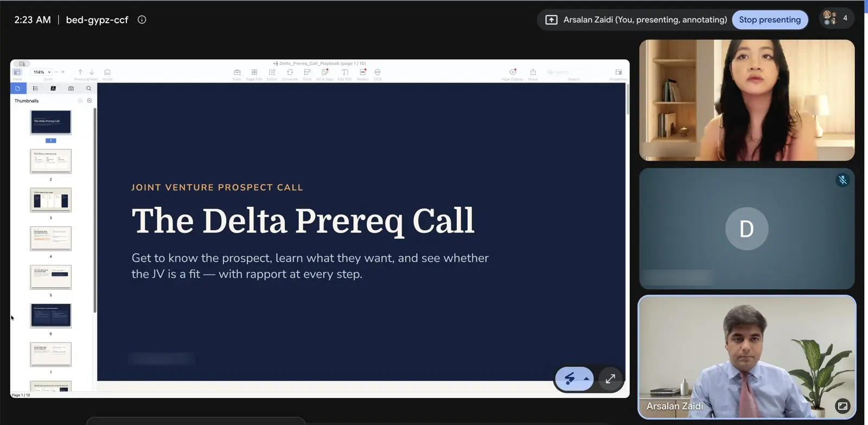
Task: Click 'Page 1 / 10' status text
Action: pyautogui.click(x=21, y=395)
